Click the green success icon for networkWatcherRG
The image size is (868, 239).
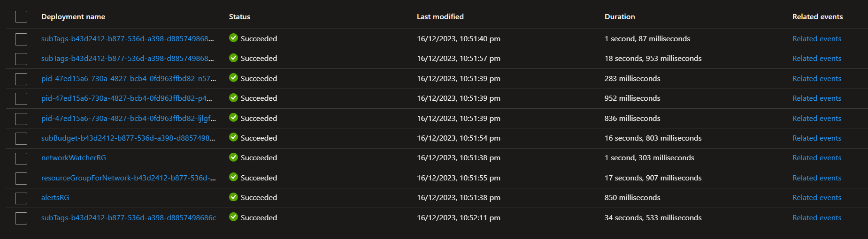pos(233,157)
